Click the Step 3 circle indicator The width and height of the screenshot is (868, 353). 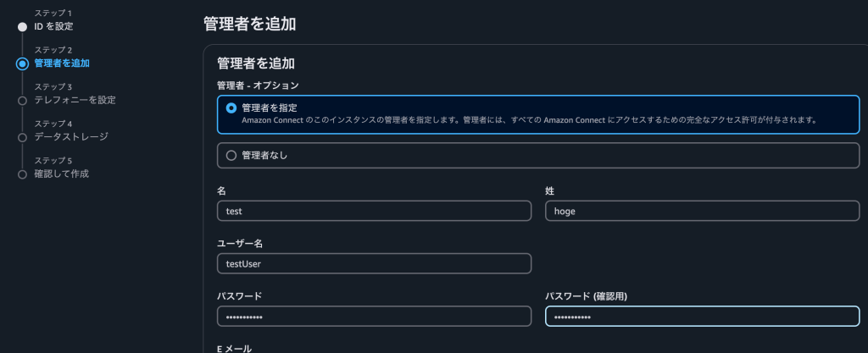click(x=23, y=100)
